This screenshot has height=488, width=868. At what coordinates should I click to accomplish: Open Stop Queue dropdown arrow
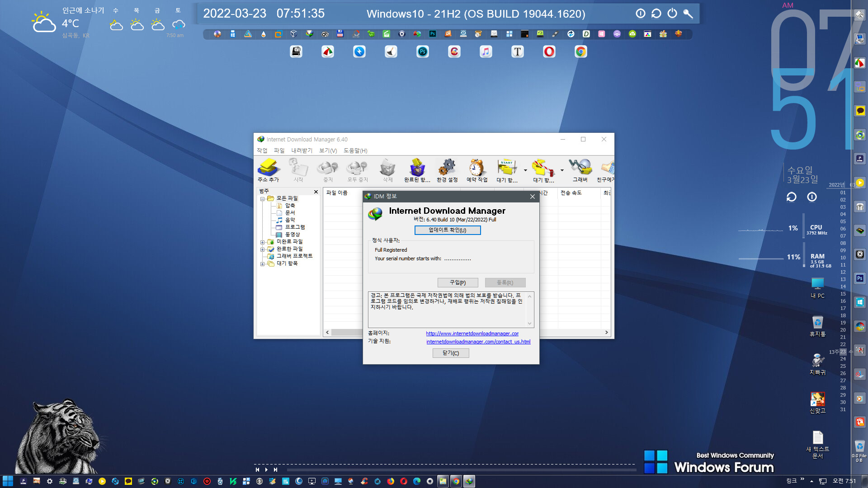tap(562, 170)
